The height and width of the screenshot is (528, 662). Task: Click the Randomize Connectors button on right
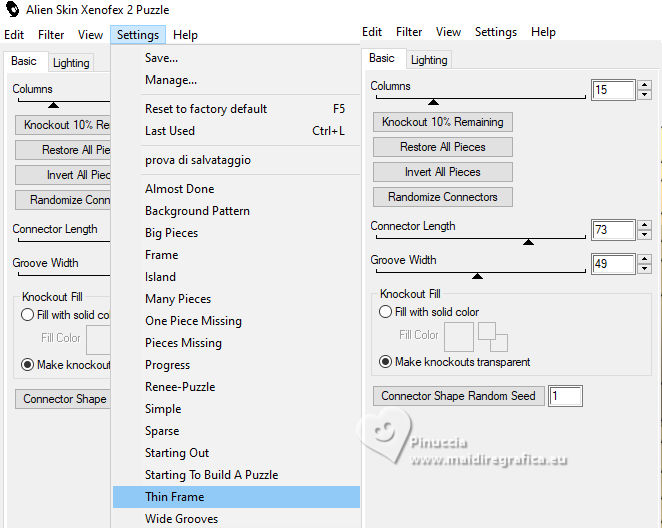point(442,197)
